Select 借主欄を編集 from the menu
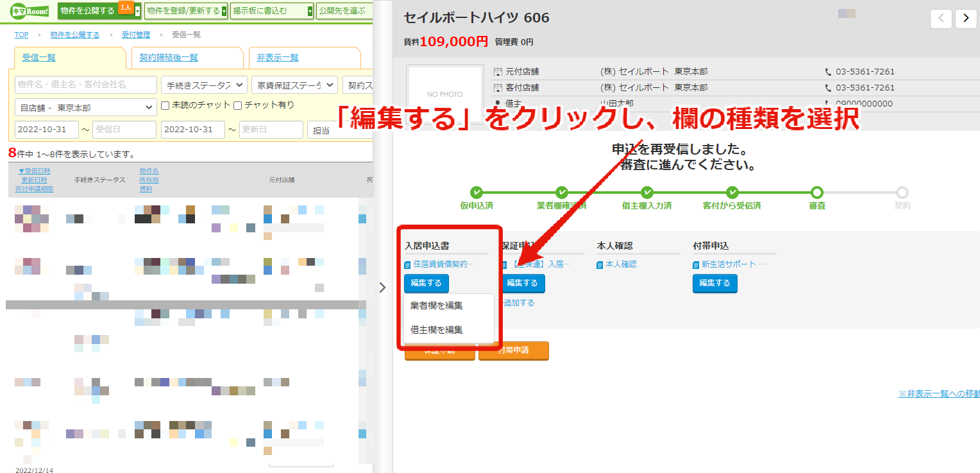 point(437,330)
